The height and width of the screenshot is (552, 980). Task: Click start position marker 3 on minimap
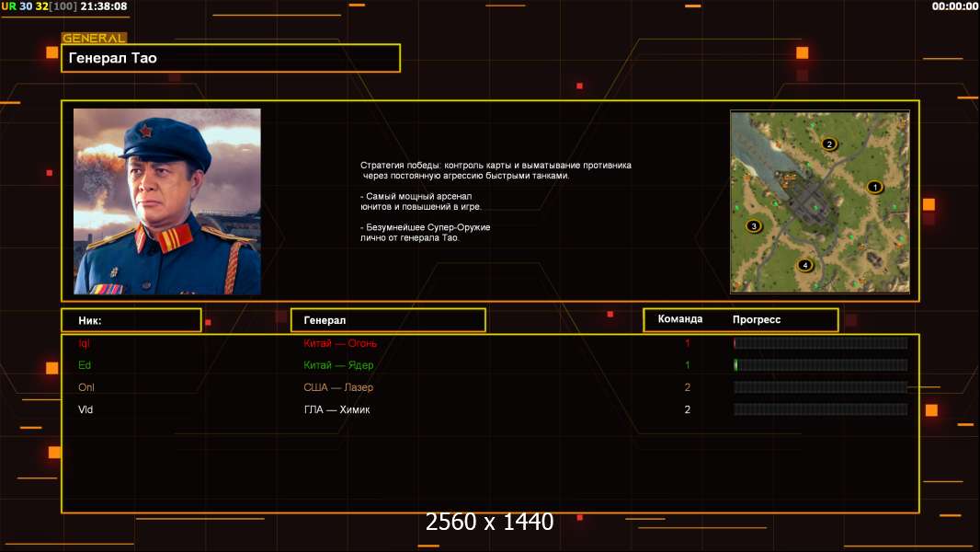(754, 225)
